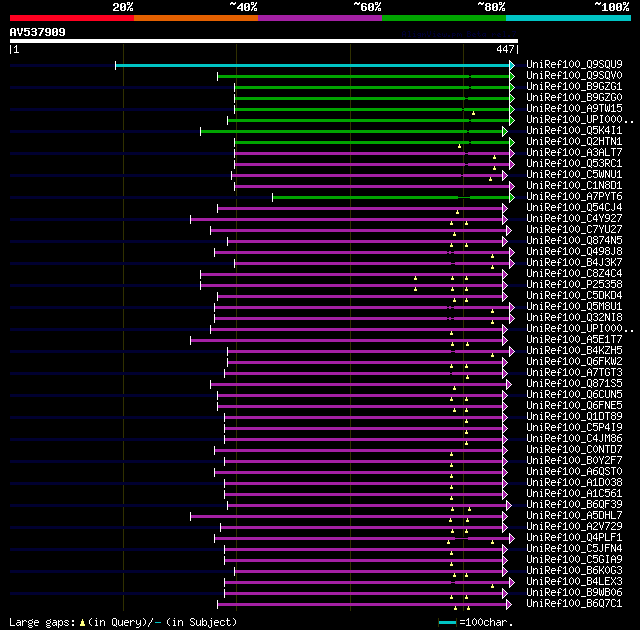640x630 pixels.
Task: Click the UniRef100_Q498J8 label
Action: coord(574,251)
